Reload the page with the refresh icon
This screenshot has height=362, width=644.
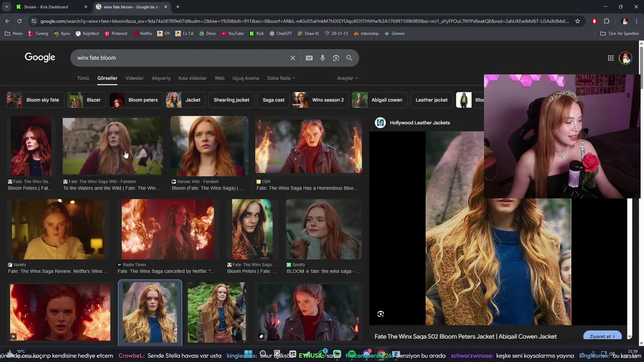pos(19,21)
